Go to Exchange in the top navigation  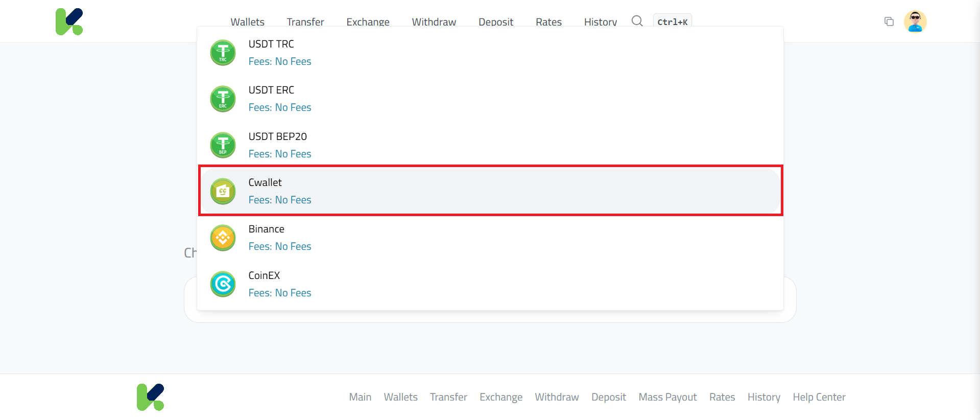(x=368, y=22)
